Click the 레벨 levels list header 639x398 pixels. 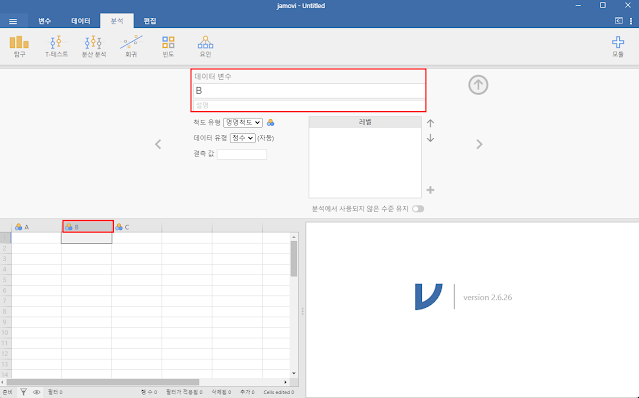tap(365, 122)
